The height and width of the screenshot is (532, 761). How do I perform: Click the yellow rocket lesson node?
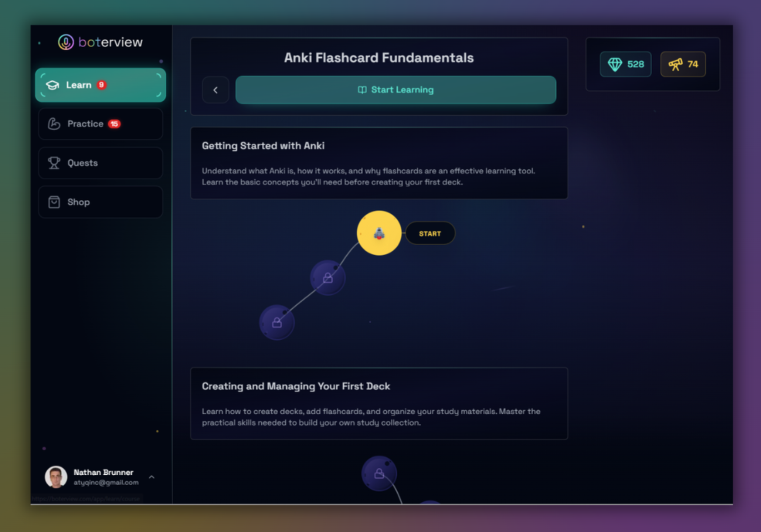pyautogui.click(x=379, y=233)
